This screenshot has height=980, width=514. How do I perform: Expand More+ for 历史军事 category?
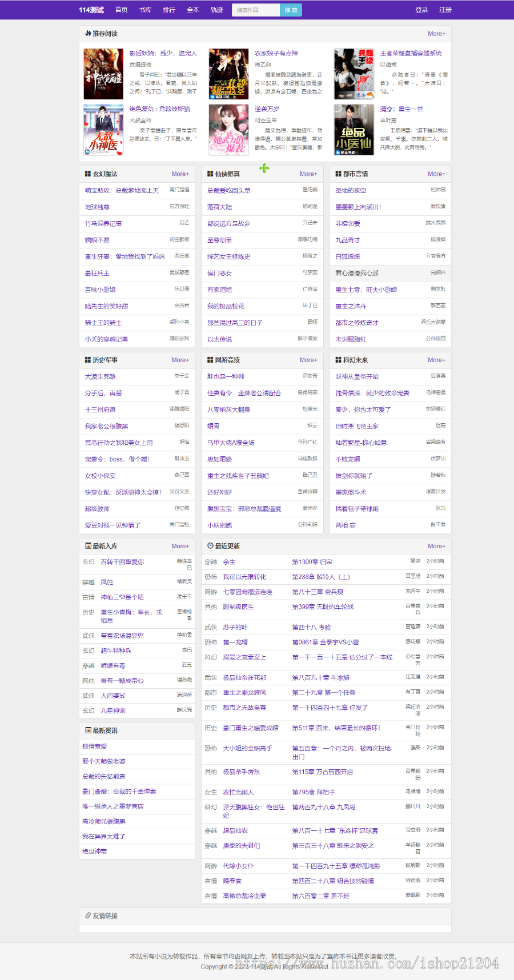(180, 360)
